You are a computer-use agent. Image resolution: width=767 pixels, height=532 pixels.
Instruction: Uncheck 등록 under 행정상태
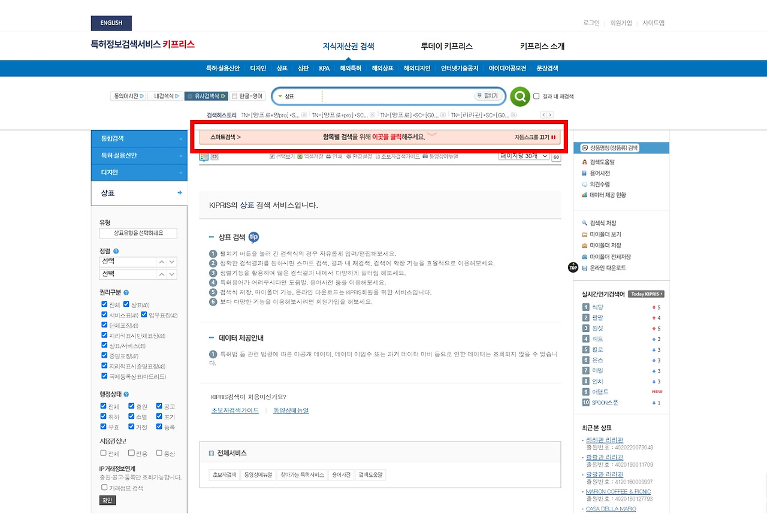click(159, 427)
